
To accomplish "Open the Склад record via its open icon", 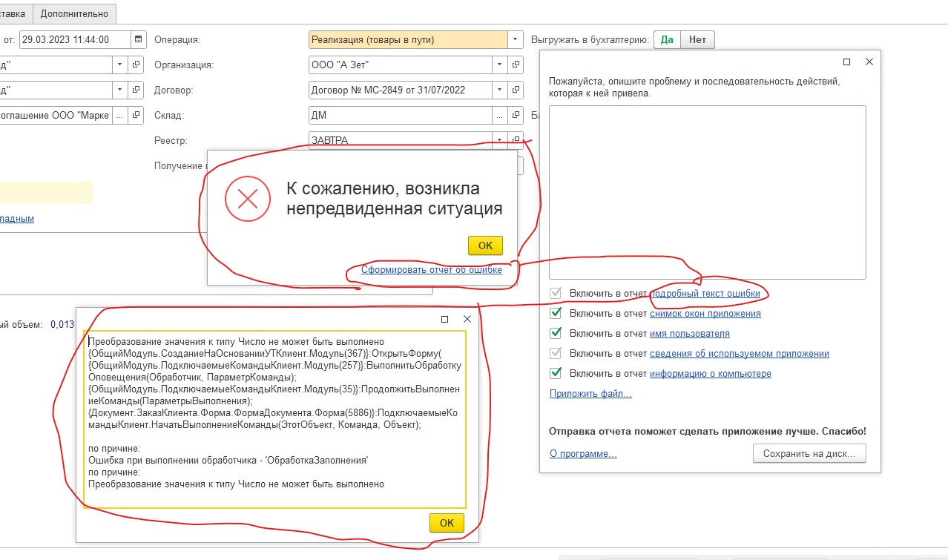I will [517, 115].
